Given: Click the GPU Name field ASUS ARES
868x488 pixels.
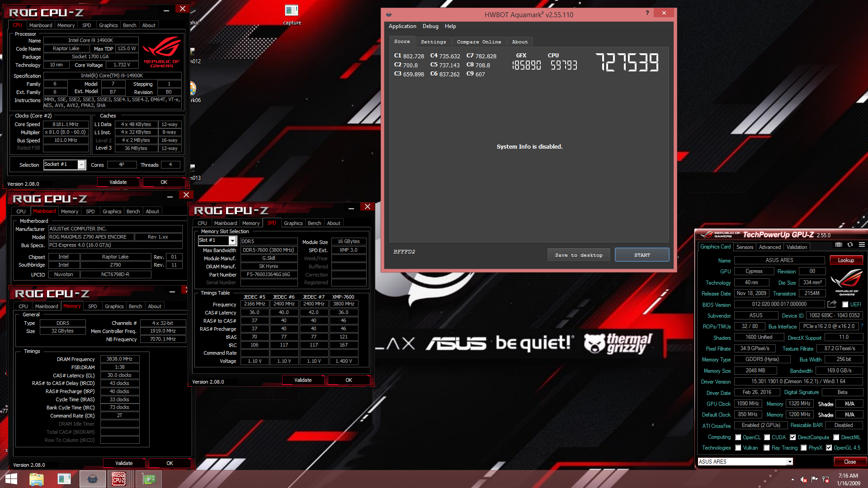Looking at the screenshot, I should pyautogui.click(x=779, y=260).
